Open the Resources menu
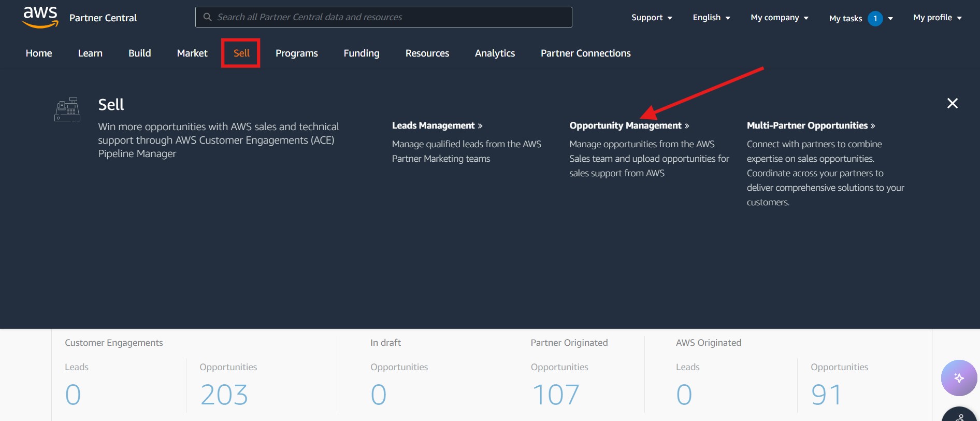Viewport: 980px width, 421px height. click(x=427, y=53)
